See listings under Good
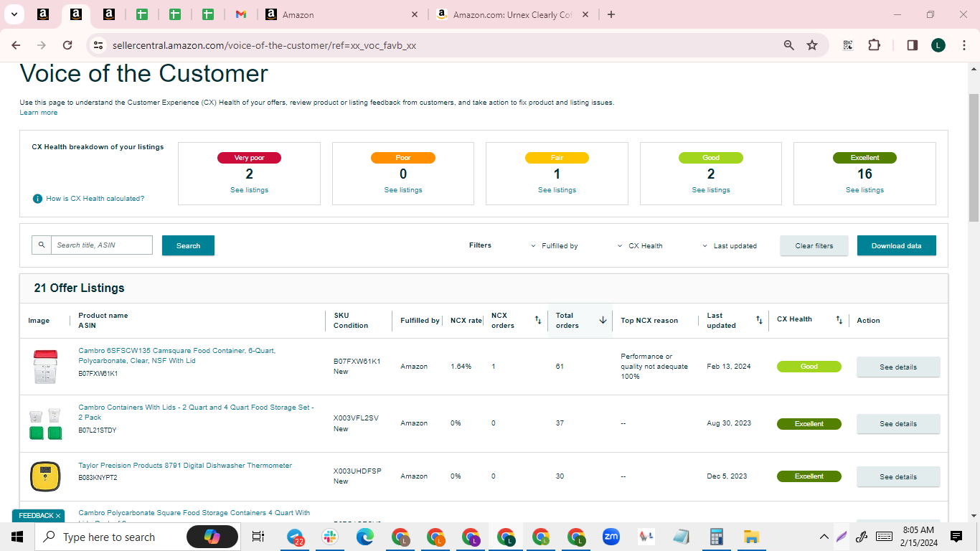 [711, 190]
